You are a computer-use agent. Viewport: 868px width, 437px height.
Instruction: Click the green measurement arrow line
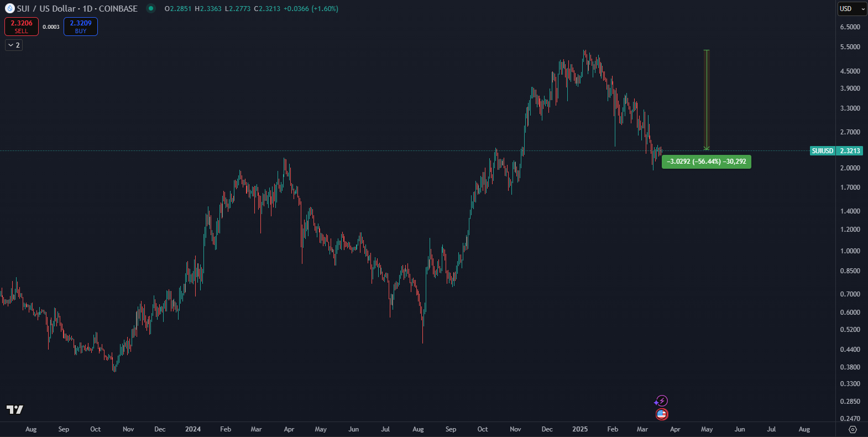click(x=706, y=100)
